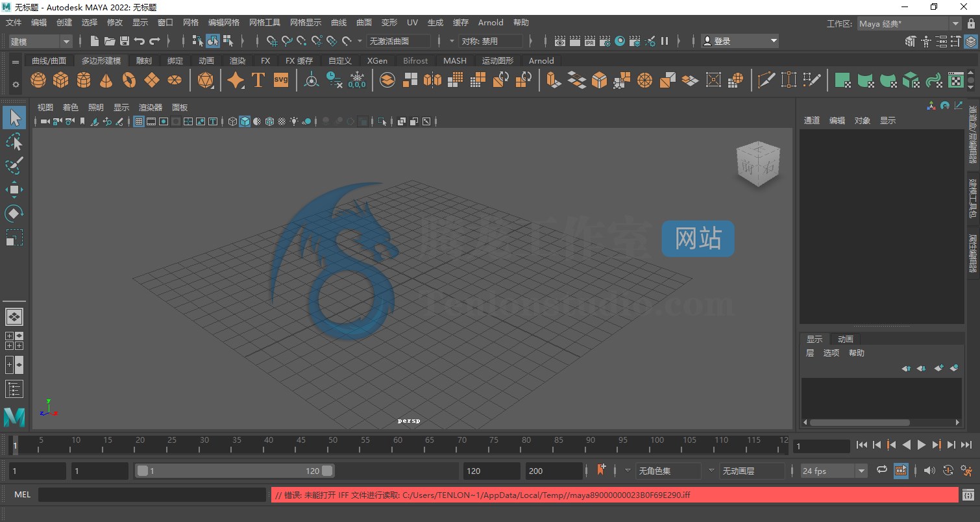Toggle snap to grids magnet
Screen dimensions: 980x522
(x=272, y=41)
